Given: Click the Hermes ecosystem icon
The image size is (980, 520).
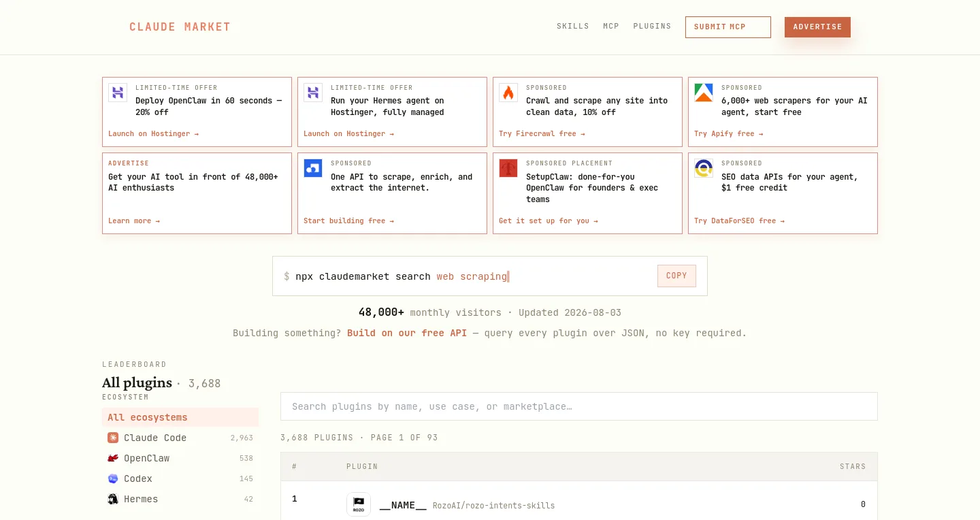Looking at the screenshot, I should pos(113,499).
